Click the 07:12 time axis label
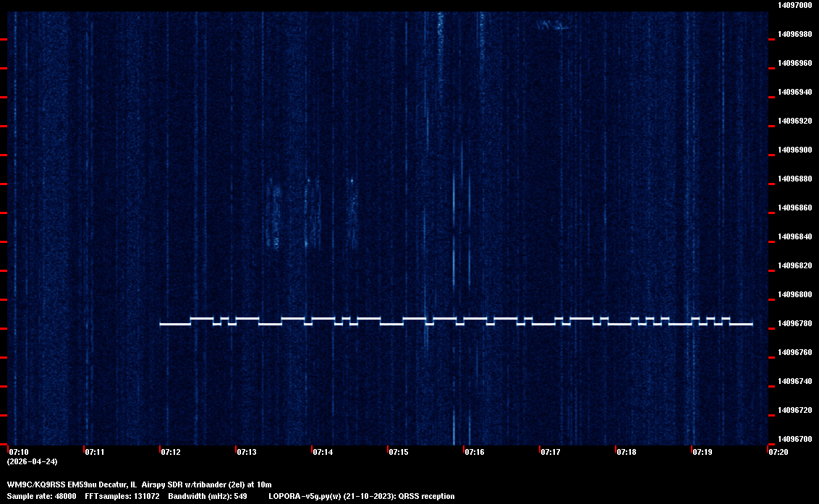Screen dimensions: 819x504 [171, 452]
